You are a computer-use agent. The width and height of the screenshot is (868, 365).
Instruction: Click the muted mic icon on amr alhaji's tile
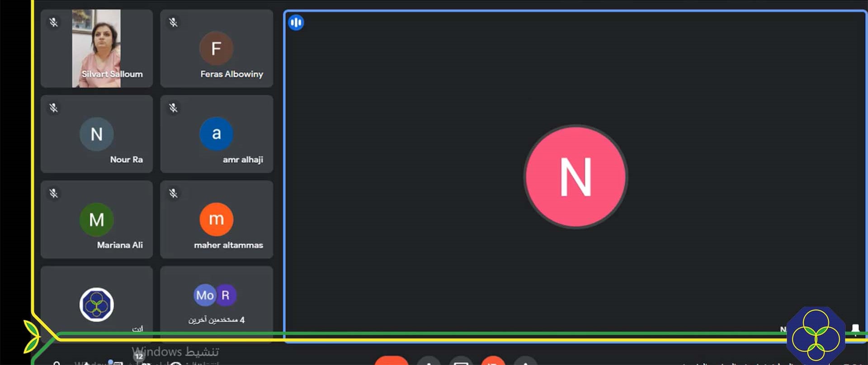coord(173,108)
